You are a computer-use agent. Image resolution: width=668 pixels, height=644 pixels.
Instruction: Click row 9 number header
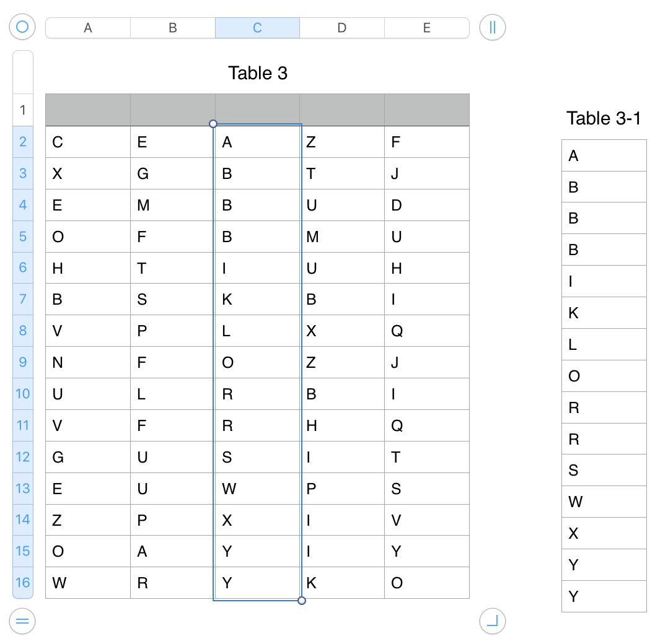click(x=23, y=362)
